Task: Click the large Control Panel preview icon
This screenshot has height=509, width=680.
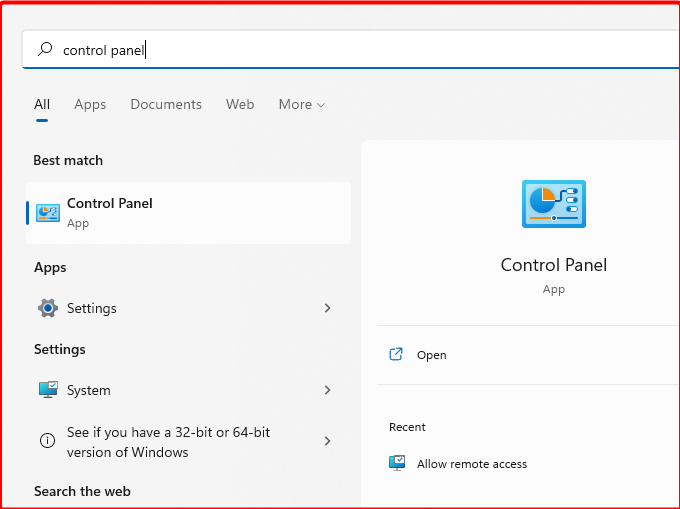Action: click(553, 204)
